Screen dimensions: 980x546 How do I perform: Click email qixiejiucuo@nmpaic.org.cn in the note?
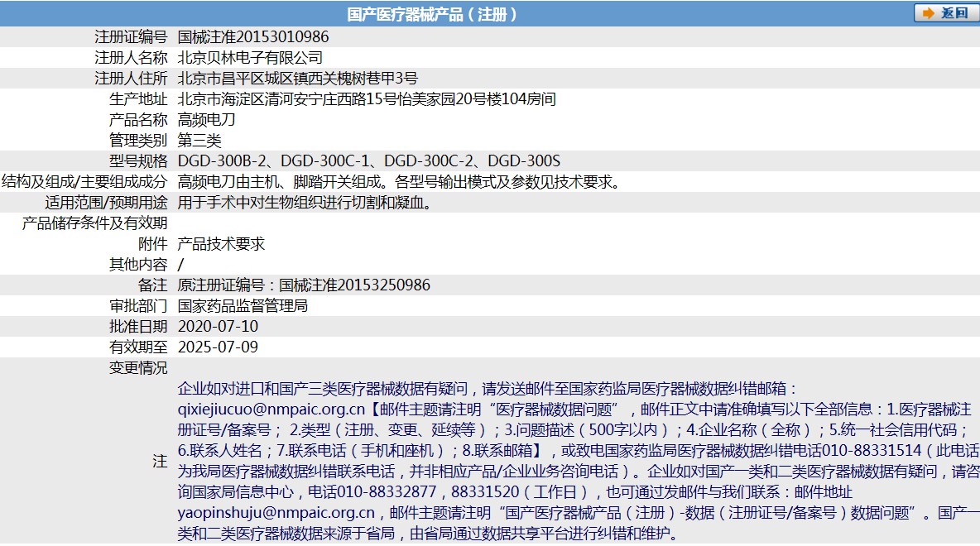click(x=271, y=409)
